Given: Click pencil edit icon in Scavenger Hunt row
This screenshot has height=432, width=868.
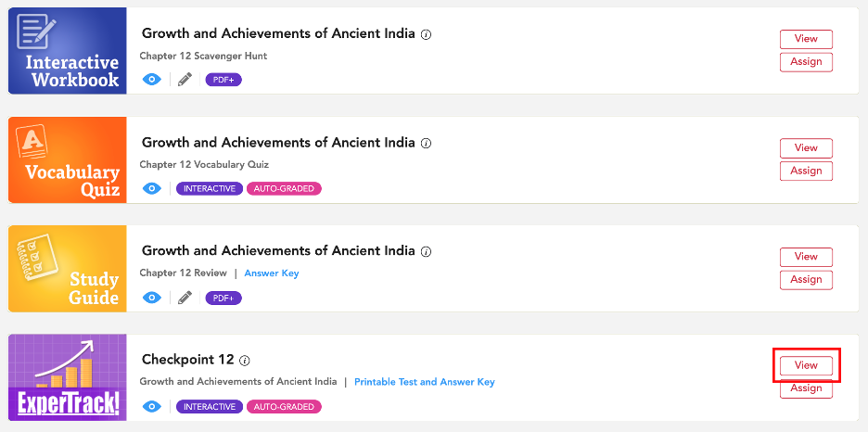Looking at the screenshot, I should (x=185, y=80).
